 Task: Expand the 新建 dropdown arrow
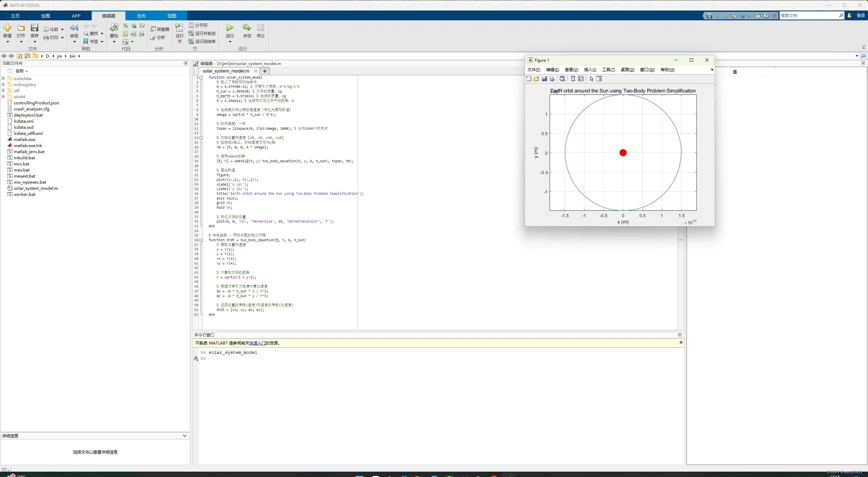click(7, 42)
